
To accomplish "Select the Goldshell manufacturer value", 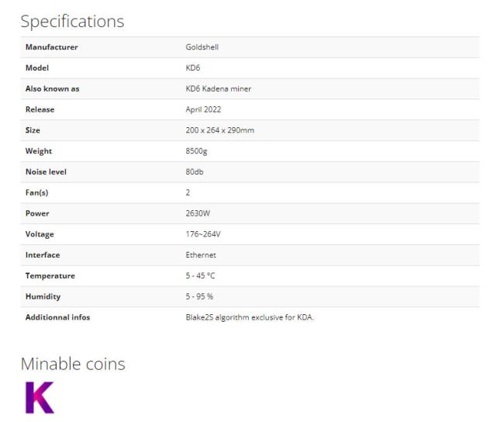I will (202, 47).
